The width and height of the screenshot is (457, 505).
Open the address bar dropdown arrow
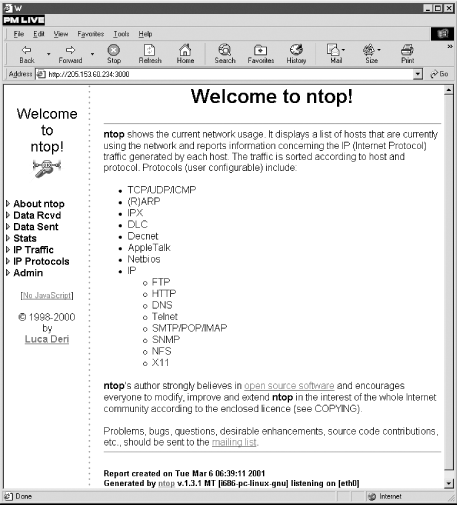[418, 74]
